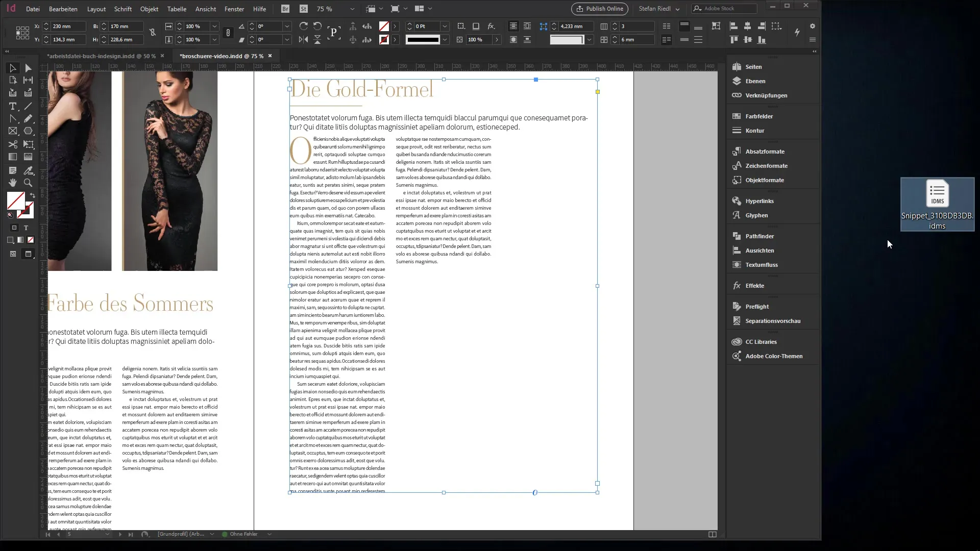Select the Page tool
The width and height of the screenshot is (980, 551).
(13, 80)
